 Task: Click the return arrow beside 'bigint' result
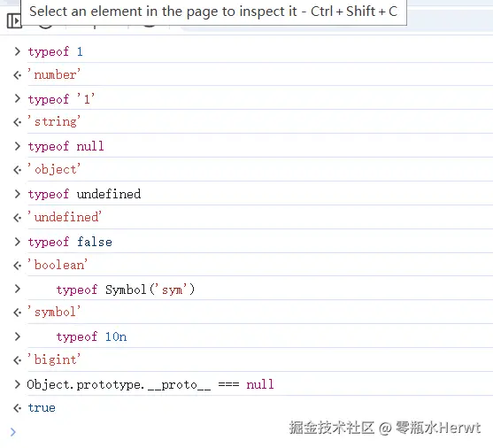coord(18,360)
